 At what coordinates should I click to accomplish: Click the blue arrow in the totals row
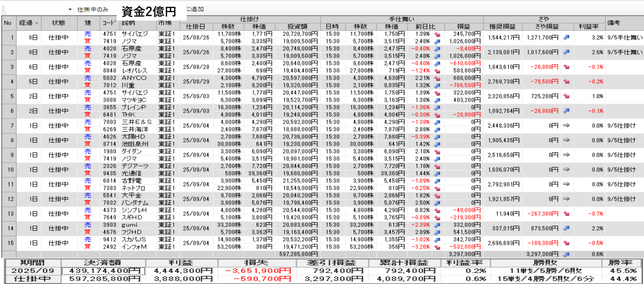point(567,254)
